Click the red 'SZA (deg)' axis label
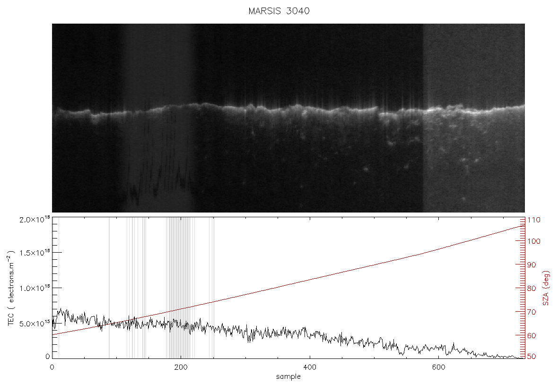Viewport: 558px width, 392px height. coord(546,288)
